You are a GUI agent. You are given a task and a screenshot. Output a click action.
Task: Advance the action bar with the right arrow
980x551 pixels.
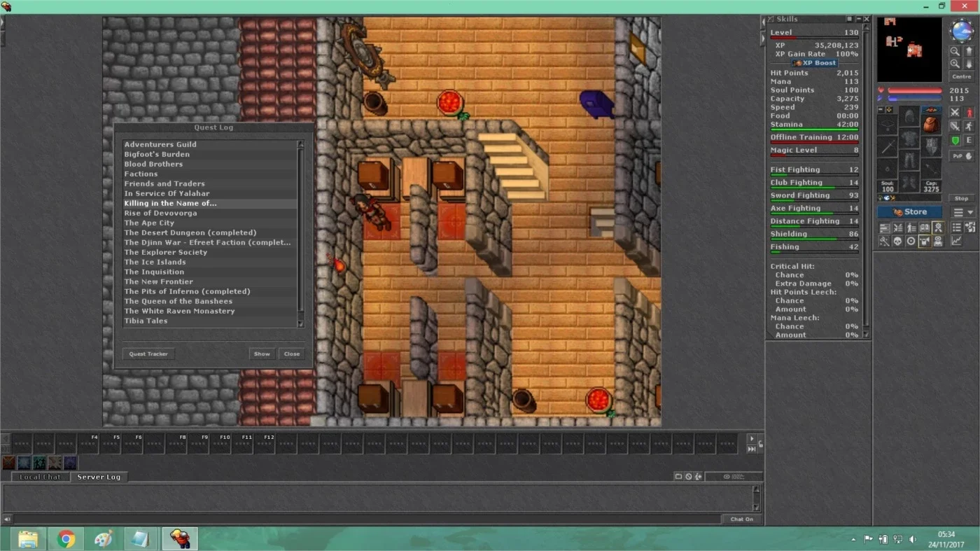pyautogui.click(x=752, y=439)
